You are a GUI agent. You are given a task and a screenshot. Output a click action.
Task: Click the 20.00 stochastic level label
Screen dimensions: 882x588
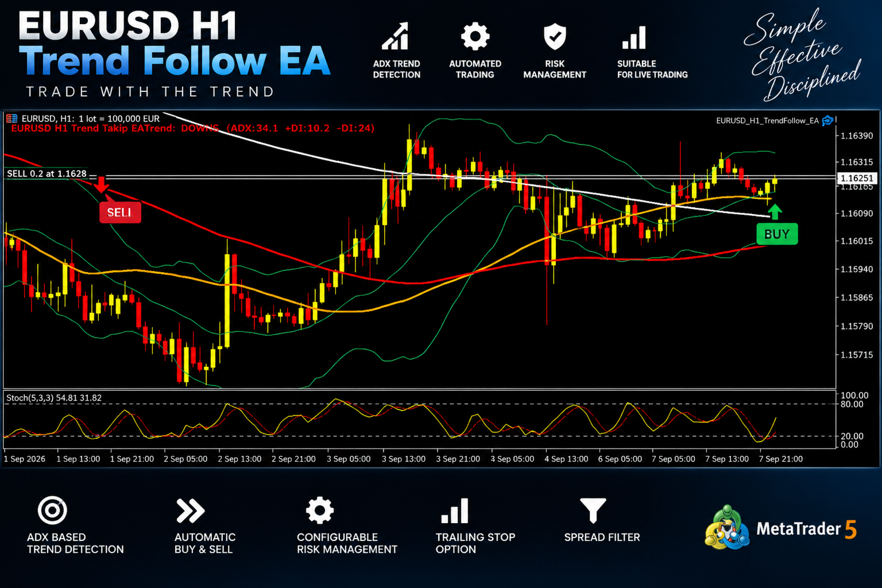(x=852, y=436)
